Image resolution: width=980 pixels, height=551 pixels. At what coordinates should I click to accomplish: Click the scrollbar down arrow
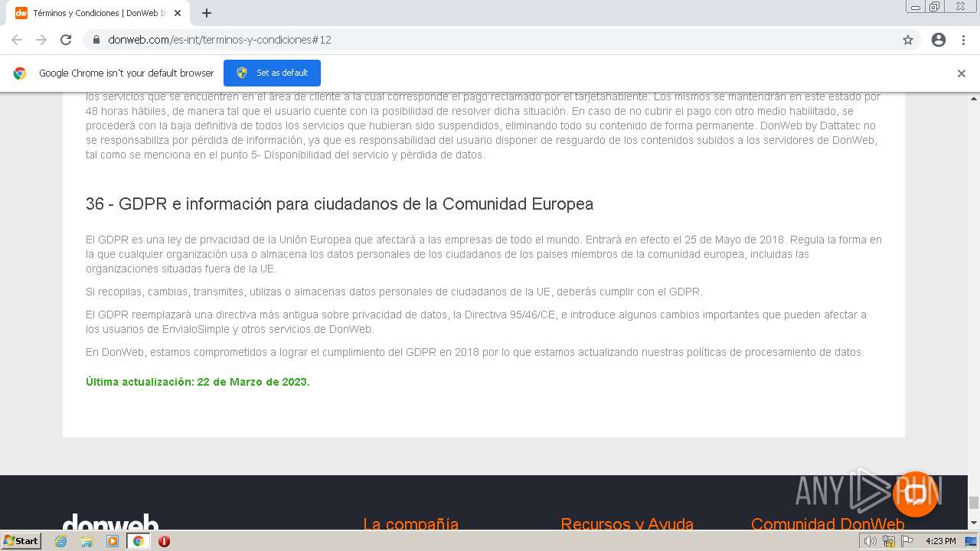pos(974,523)
